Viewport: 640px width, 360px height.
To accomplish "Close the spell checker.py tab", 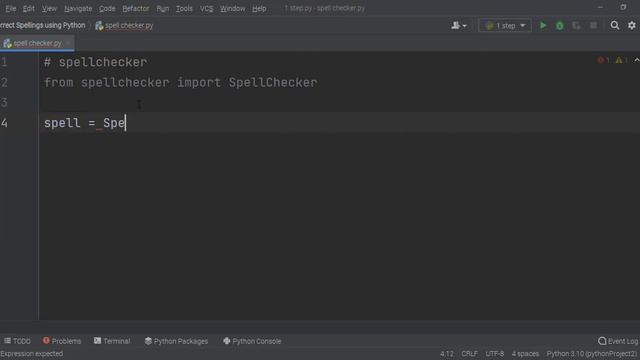I will tap(68, 43).
